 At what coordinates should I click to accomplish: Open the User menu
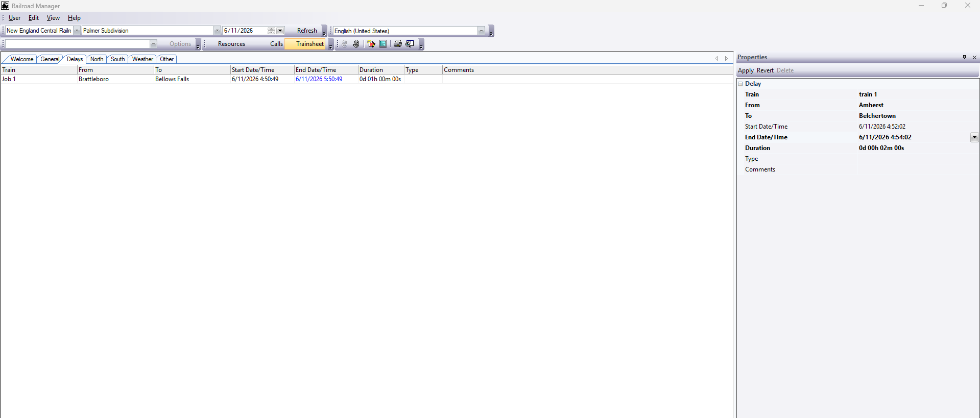tap(14, 18)
